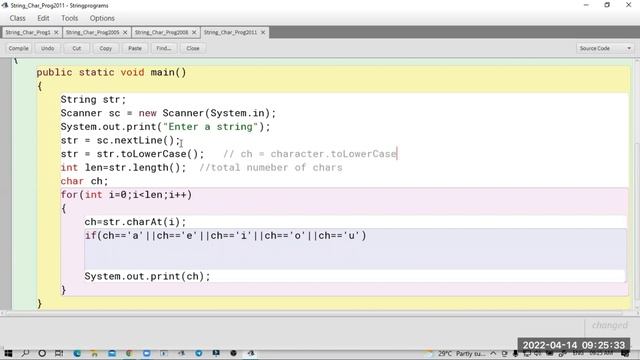This screenshot has height=360, width=640.
Task: Open the Find... dialog
Action: click(x=164, y=48)
